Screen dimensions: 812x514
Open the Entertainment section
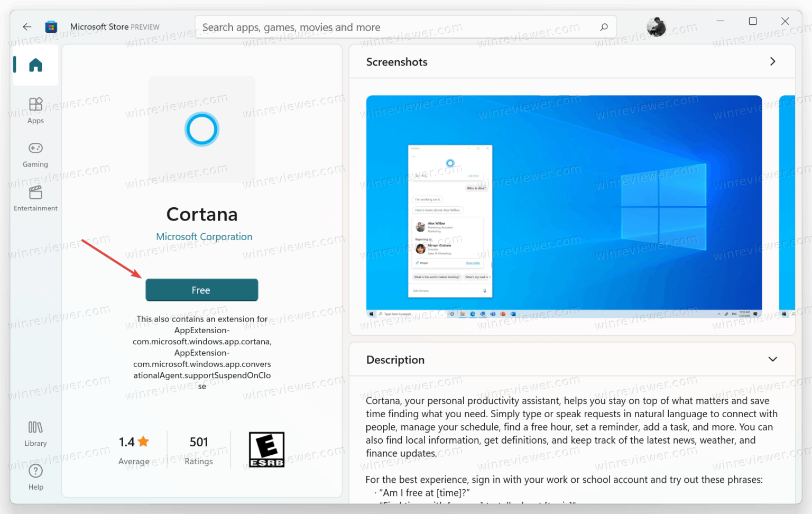35,199
